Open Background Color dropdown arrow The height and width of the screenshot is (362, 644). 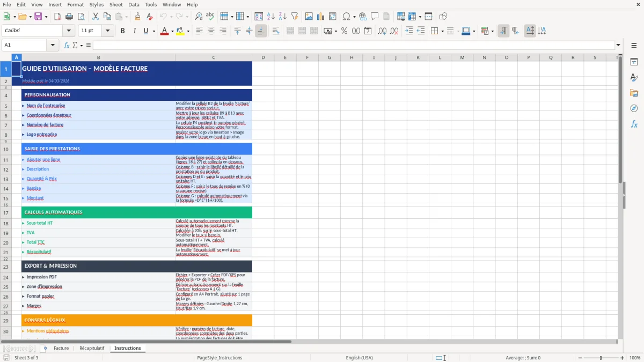point(188,31)
